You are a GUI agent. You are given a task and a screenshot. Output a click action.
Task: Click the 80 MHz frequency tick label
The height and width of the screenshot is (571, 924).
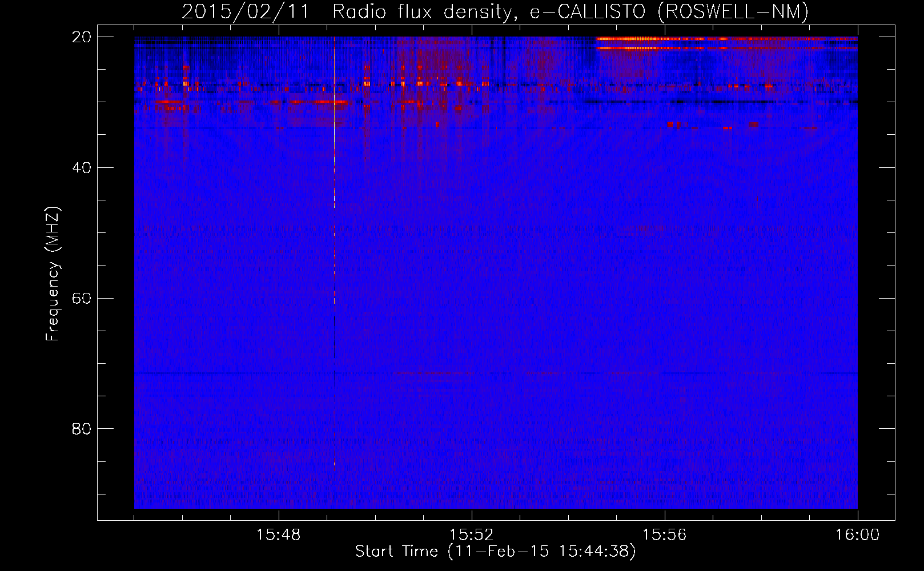click(82, 429)
